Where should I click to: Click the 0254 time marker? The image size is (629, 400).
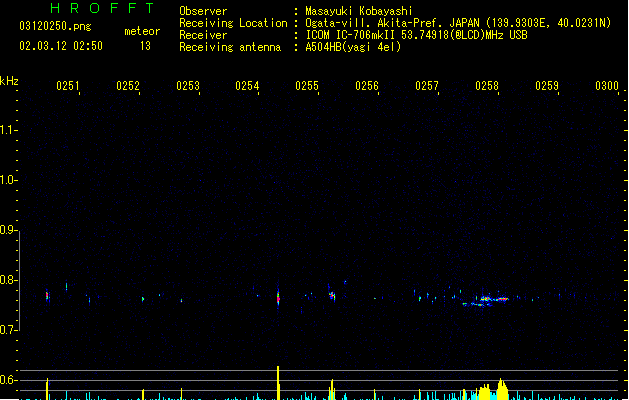[247, 86]
